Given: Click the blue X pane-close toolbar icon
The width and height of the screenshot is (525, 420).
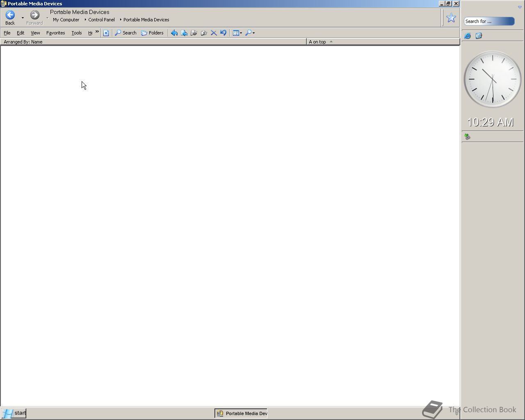Looking at the screenshot, I should coord(106,33).
